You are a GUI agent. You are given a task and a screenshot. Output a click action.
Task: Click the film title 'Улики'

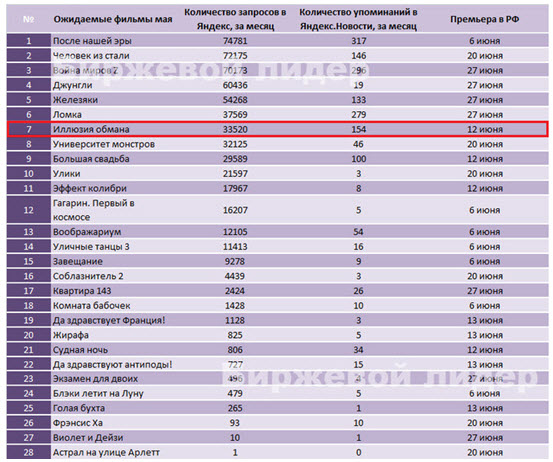[67, 174]
